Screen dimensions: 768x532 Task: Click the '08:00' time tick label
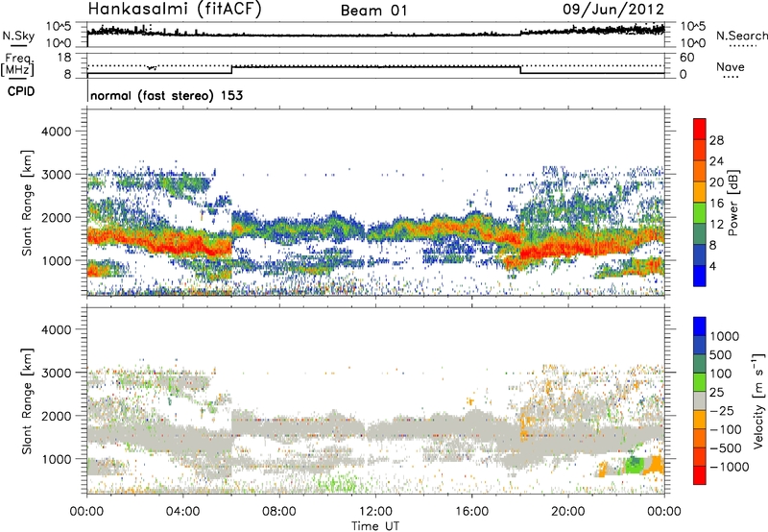click(279, 512)
